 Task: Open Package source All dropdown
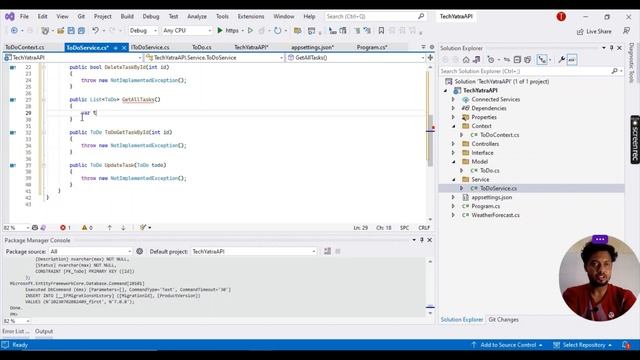coord(91,251)
